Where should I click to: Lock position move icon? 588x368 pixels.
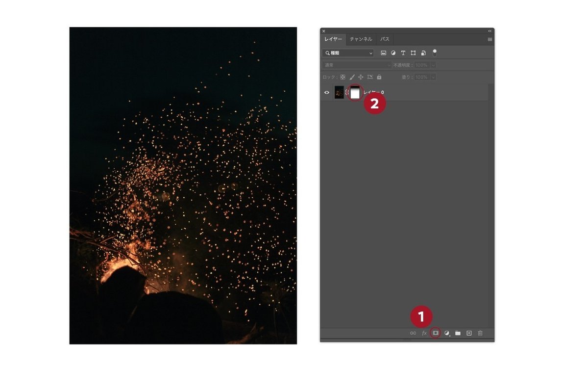pyautogui.click(x=361, y=78)
